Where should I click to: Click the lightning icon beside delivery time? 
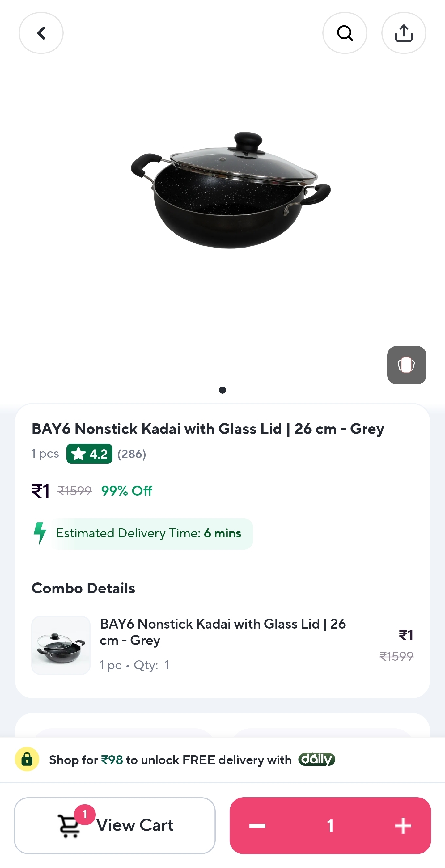(x=40, y=533)
